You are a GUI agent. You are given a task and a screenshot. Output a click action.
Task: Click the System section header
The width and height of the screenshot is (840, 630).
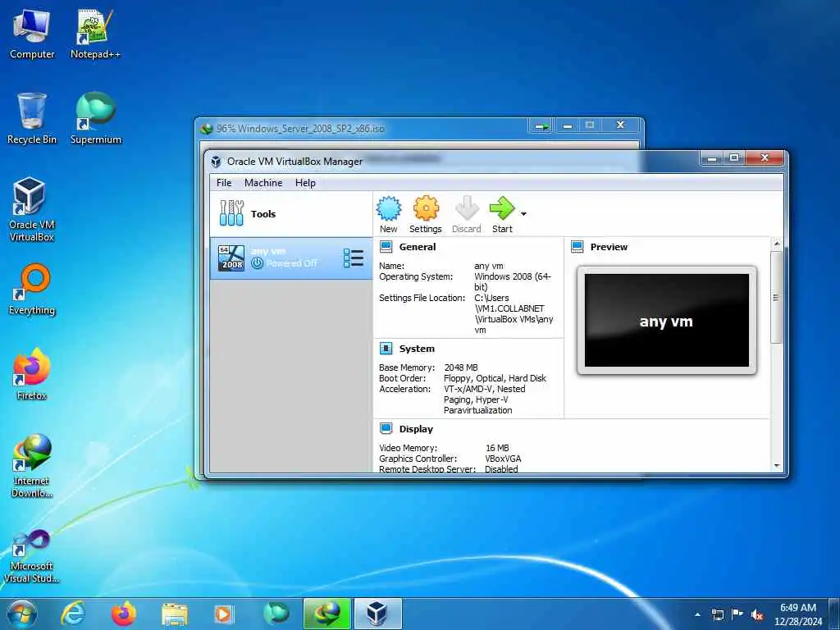pos(417,349)
